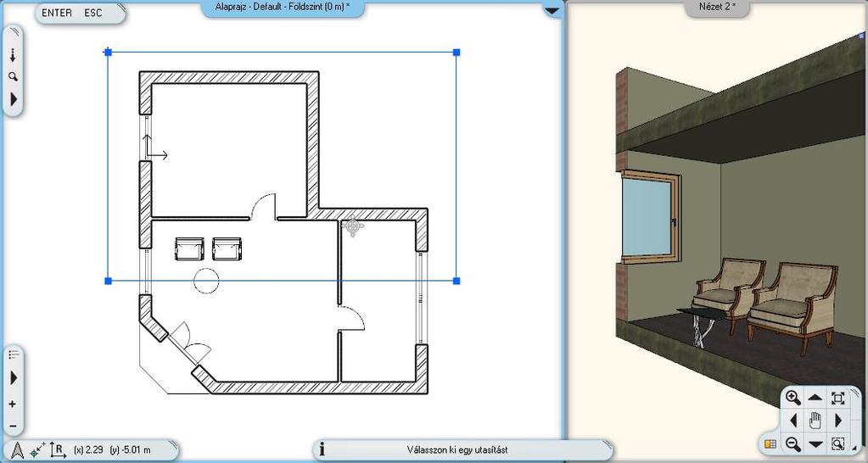The image size is (868, 463).
Task: Click the Válasszon ki egy utasítást message
Action: (x=457, y=449)
